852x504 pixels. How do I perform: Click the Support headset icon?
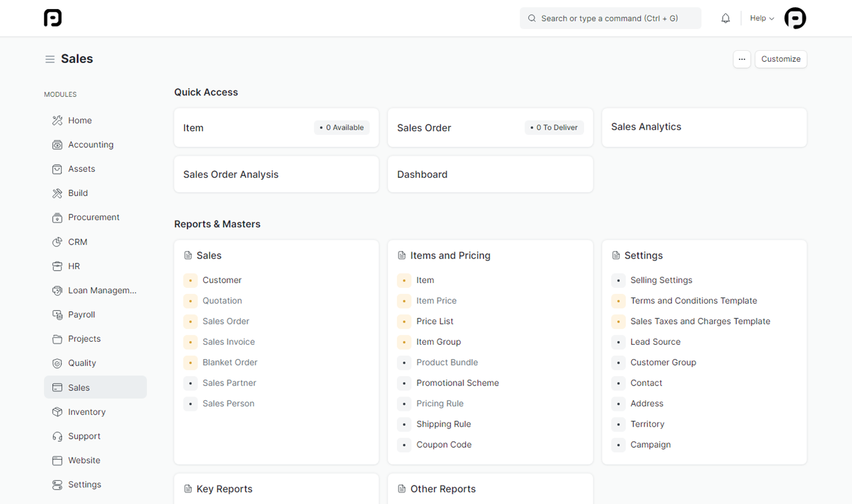pyautogui.click(x=57, y=436)
